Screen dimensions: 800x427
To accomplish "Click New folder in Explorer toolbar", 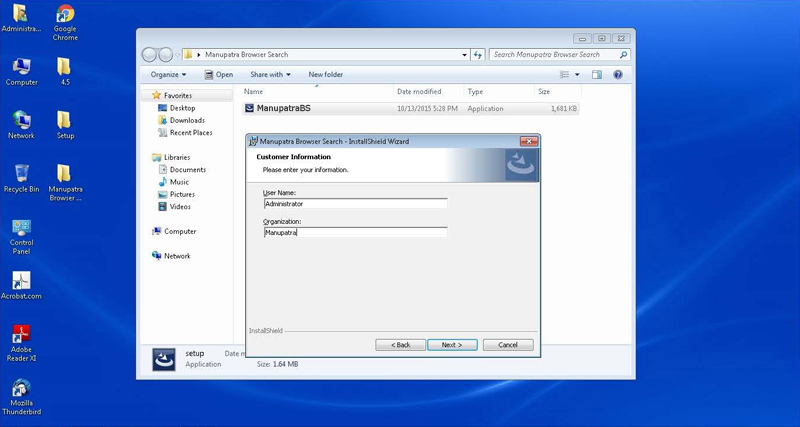I will 326,74.
